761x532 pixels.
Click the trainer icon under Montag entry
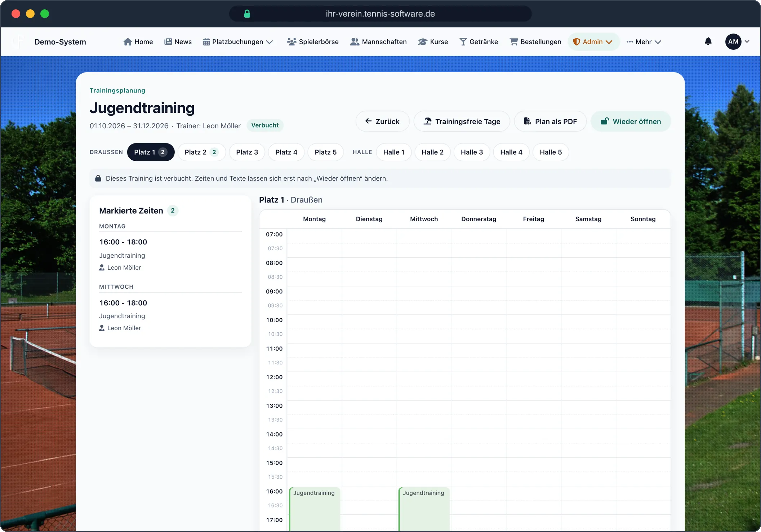[x=102, y=267]
